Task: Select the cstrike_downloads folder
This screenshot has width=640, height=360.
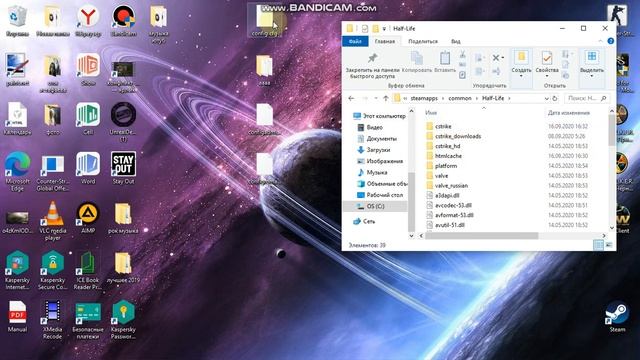Action: [453, 136]
